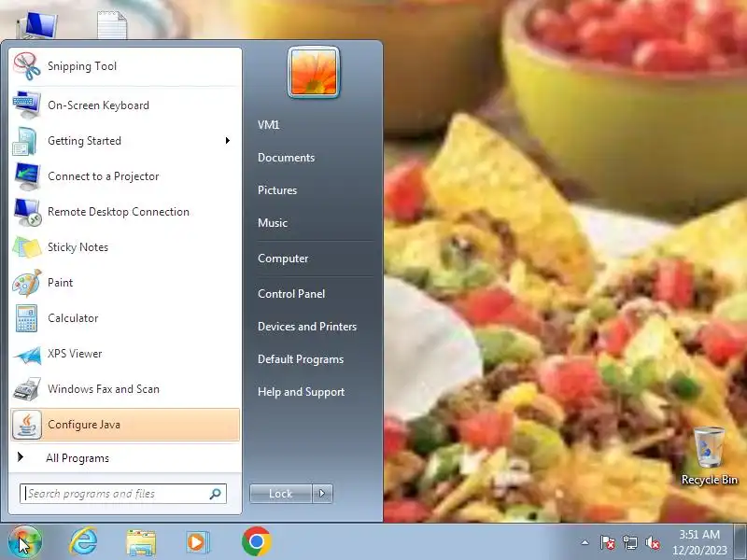The width and height of the screenshot is (747, 560).
Task: Select the XPS Viewer text label
Action: 75,354
